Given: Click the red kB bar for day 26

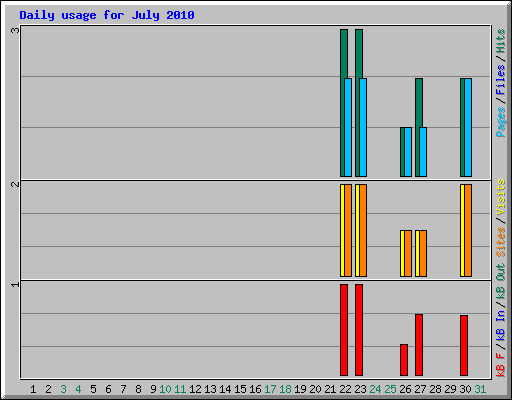Looking at the screenshot, I should [x=404, y=360].
